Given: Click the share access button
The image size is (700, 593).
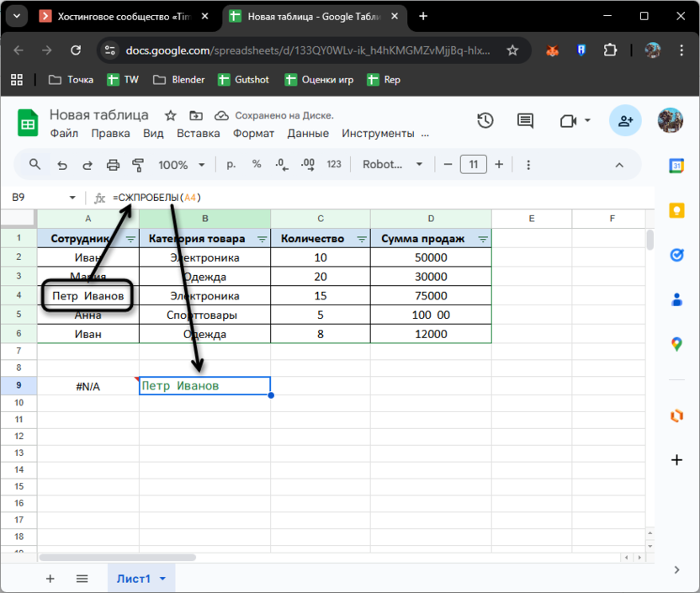Looking at the screenshot, I should coord(625,121).
